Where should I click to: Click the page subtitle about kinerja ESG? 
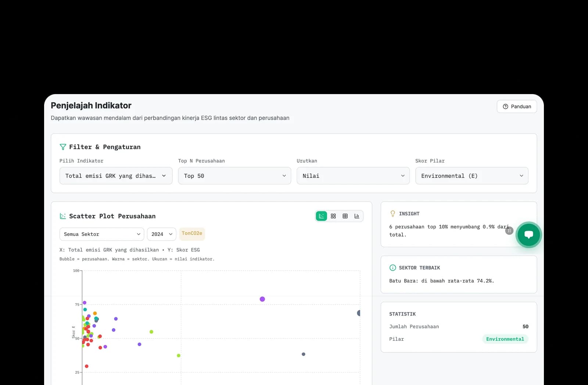(x=170, y=118)
